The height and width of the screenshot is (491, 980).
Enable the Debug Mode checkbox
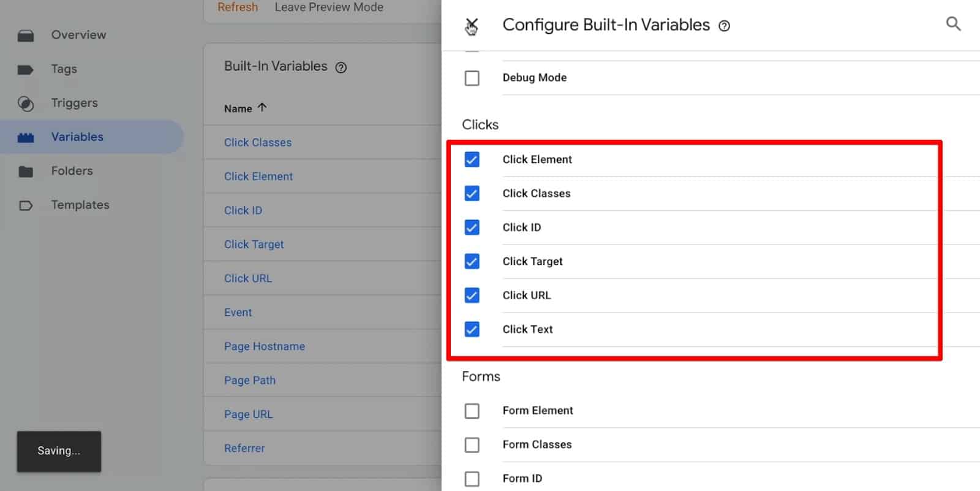coord(472,78)
